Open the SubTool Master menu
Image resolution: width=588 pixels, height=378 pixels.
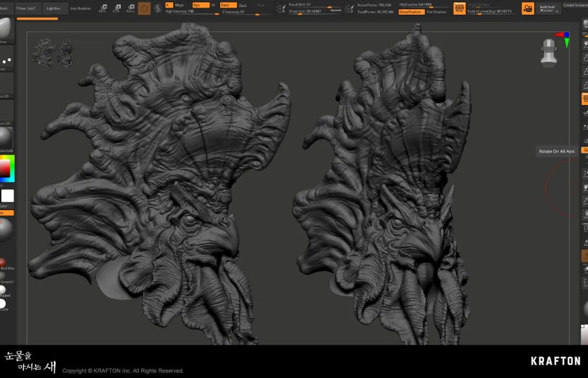click(548, 9)
